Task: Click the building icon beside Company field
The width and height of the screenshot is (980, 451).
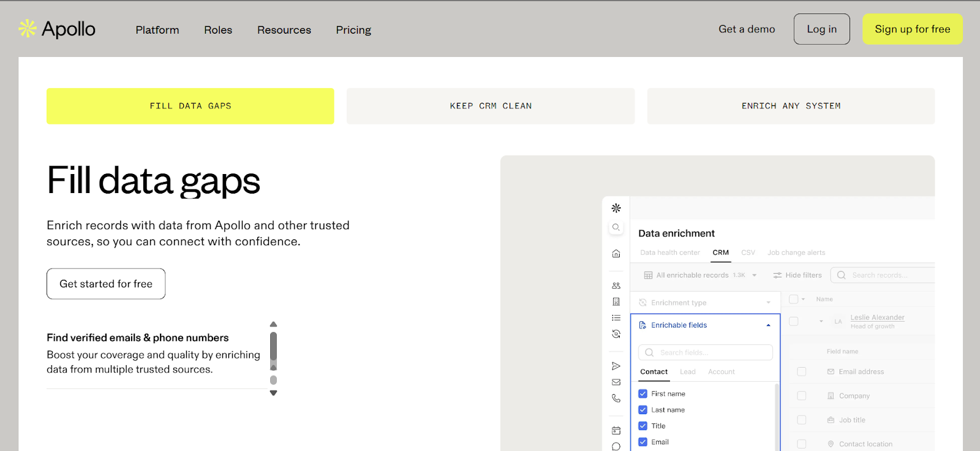Action: click(x=831, y=396)
